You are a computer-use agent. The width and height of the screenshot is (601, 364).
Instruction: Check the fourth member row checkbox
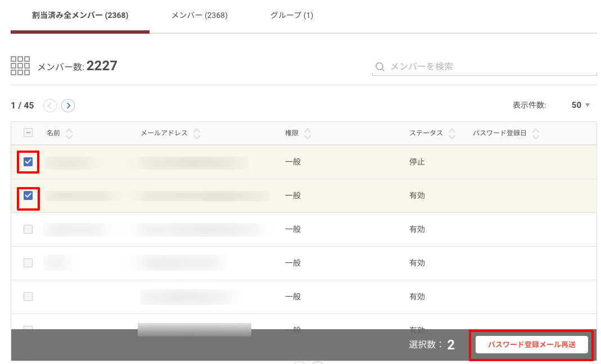(28, 263)
